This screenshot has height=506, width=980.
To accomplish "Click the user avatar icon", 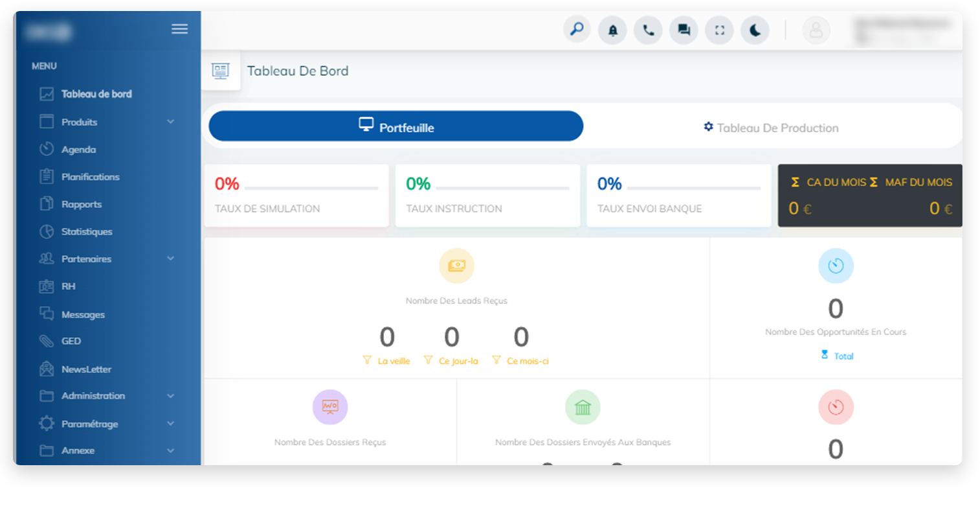I will [816, 30].
